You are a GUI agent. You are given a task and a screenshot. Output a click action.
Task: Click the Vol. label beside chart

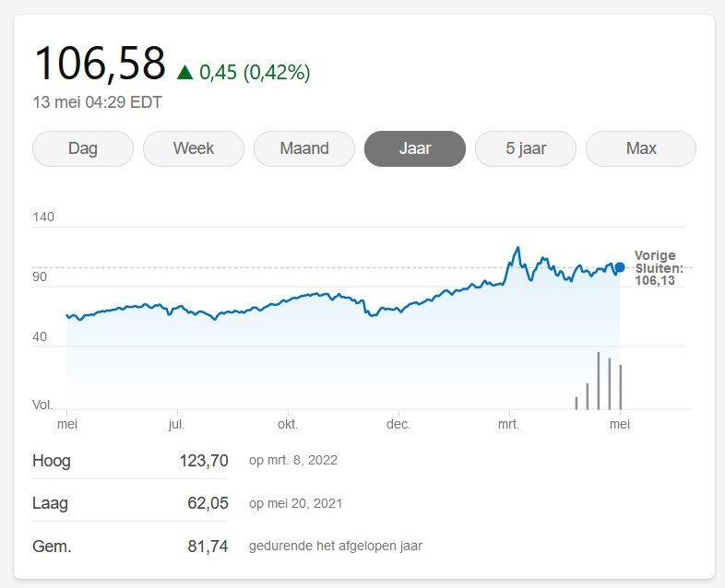tap(43, 405)
